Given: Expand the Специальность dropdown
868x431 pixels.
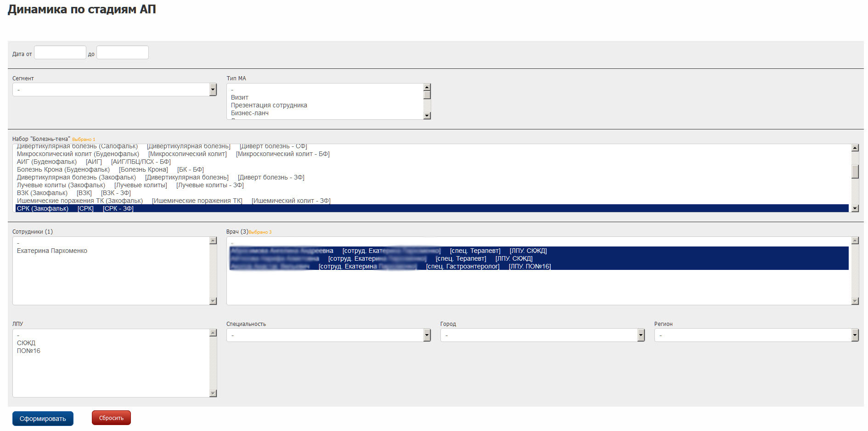Looking at the screenshot, I should (x=328, y=336).
